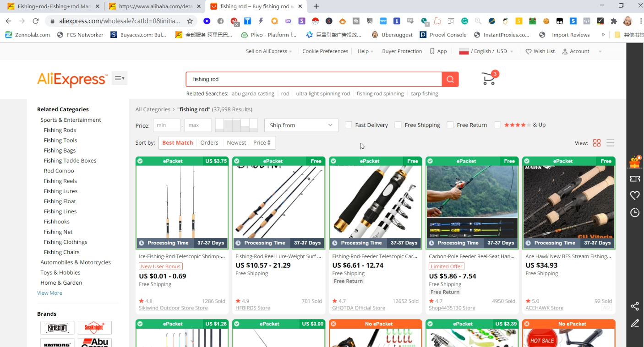The width and height of the screenshot is (644, 347).
Task: Click the Kingdom brand logo
Action: [57, 328]
